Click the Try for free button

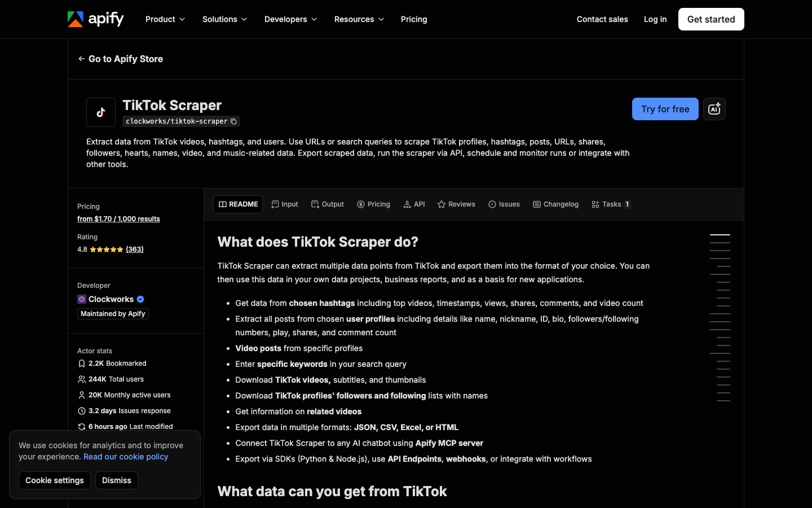point(665,109)
